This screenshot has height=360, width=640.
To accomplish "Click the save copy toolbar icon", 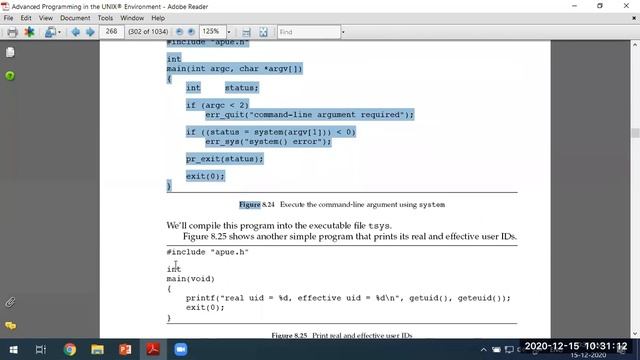I will tap(50, 32).
